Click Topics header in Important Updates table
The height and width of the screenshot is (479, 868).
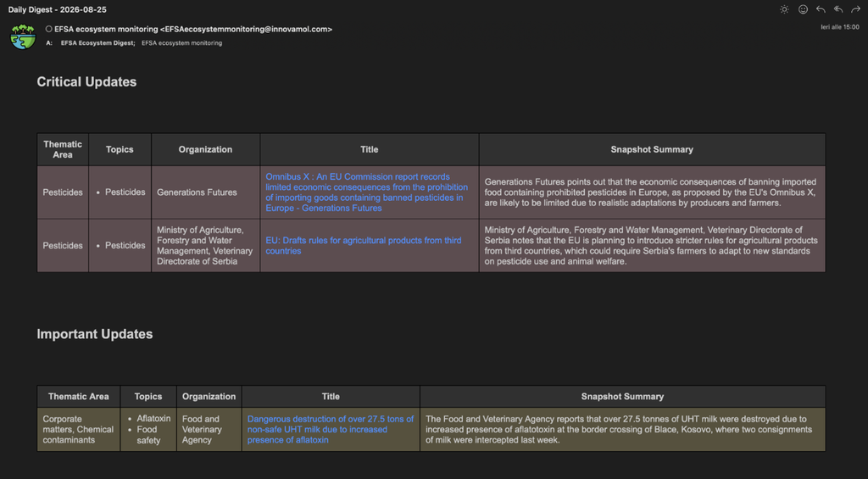click(148, 397)
